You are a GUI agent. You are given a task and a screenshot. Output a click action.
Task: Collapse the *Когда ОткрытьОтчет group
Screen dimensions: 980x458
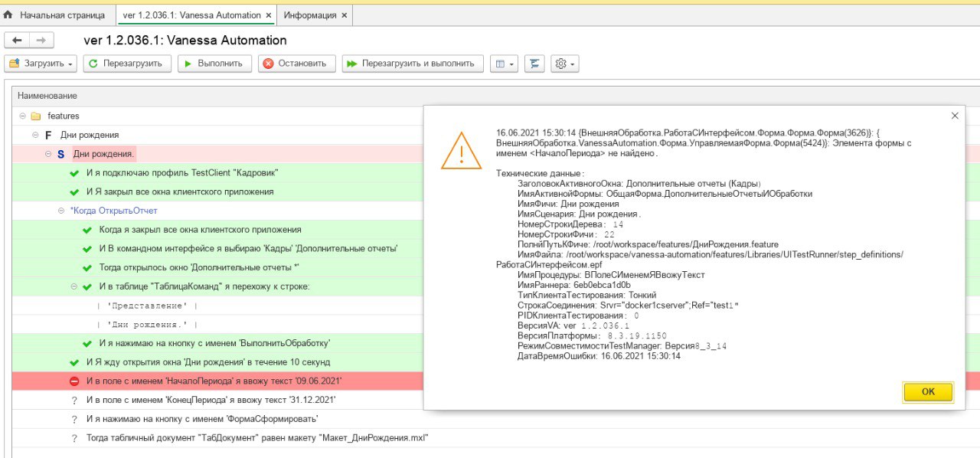(x=61, y=211)
